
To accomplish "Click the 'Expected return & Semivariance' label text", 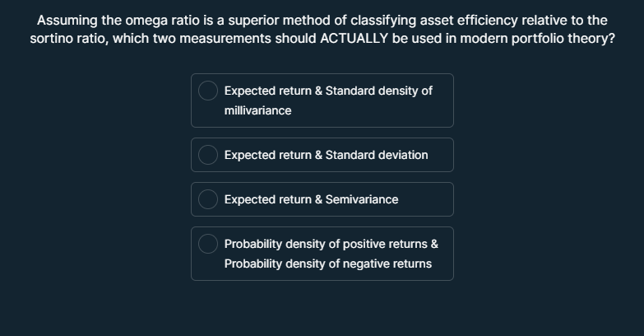I will (x=311, y=199).
